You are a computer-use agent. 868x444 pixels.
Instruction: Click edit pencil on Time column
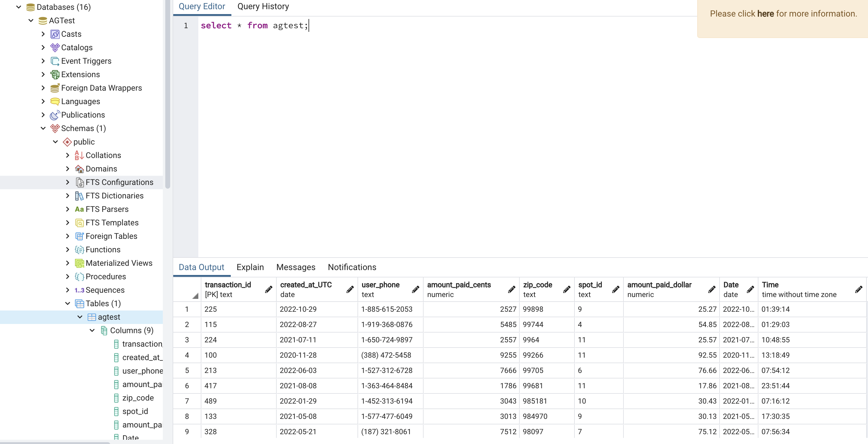[859, 289]
